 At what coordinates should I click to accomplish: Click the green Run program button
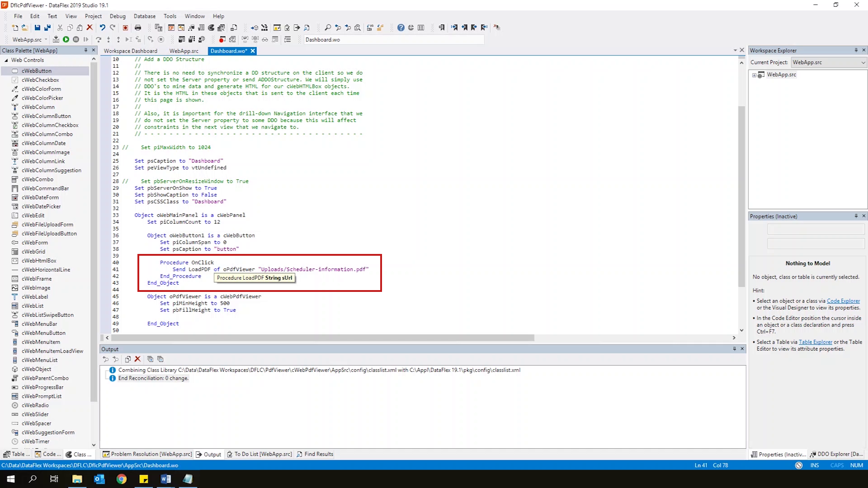(x=66, y=39)
